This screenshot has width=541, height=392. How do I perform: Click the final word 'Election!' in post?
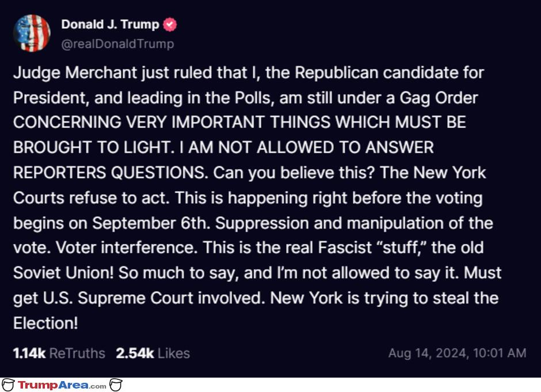pos(45,324)
